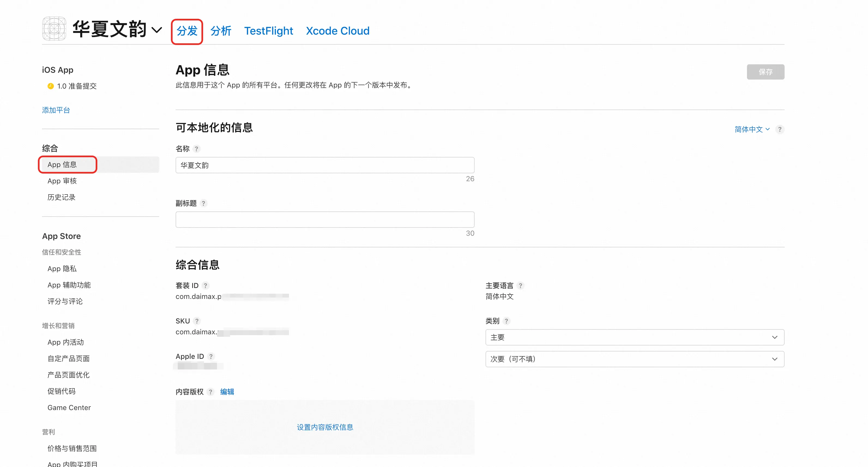Click the 简体中文 value under 主要语言
Screen dimensions: 868x467
tap(500, 297)
